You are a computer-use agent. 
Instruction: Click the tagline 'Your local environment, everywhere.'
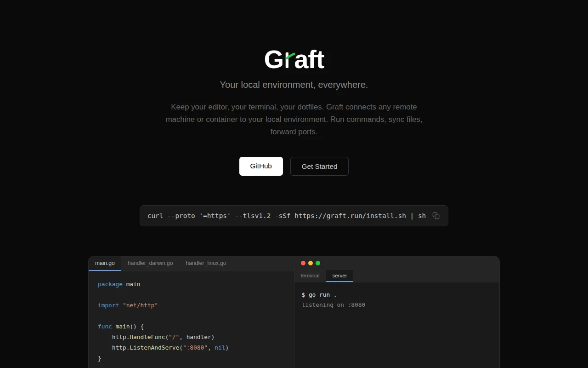point(294,85)
